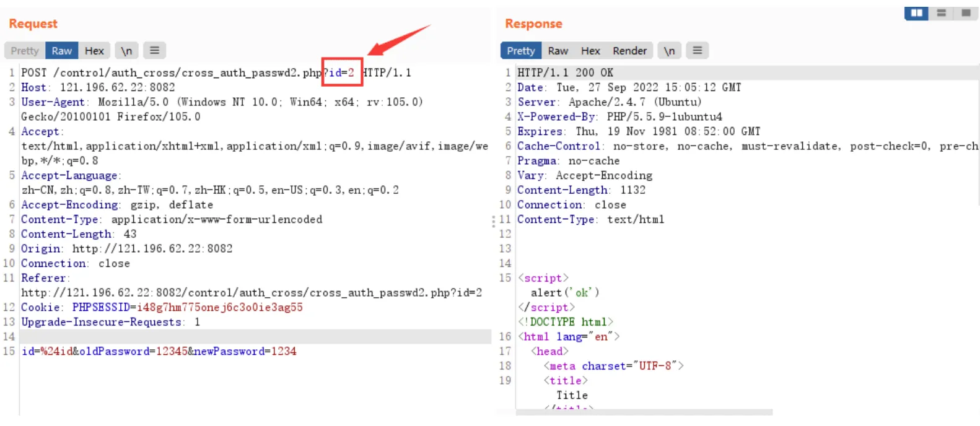Screen dimensions: 980x426
Task: Click the Cache-Control header line
Action: (x=748, y=146)
